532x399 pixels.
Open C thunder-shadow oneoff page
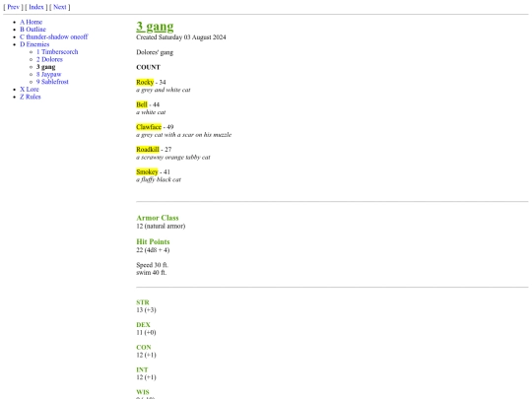pos(53,37)
